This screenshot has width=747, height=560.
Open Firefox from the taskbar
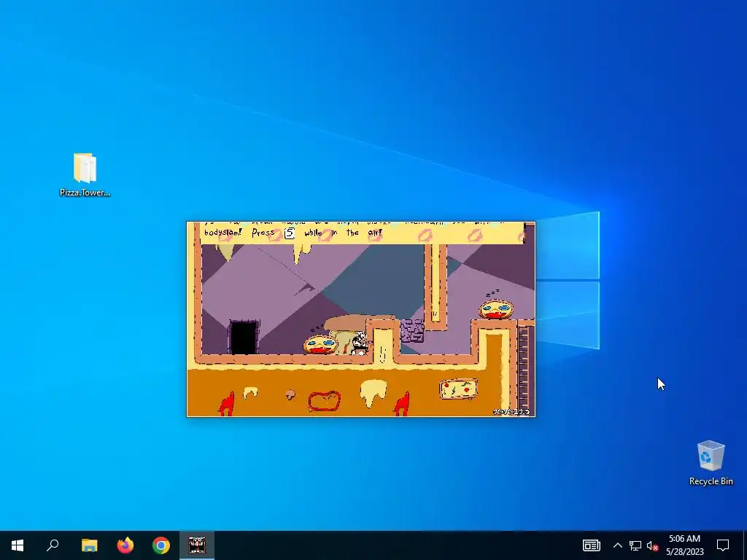(x=125, y=545)
